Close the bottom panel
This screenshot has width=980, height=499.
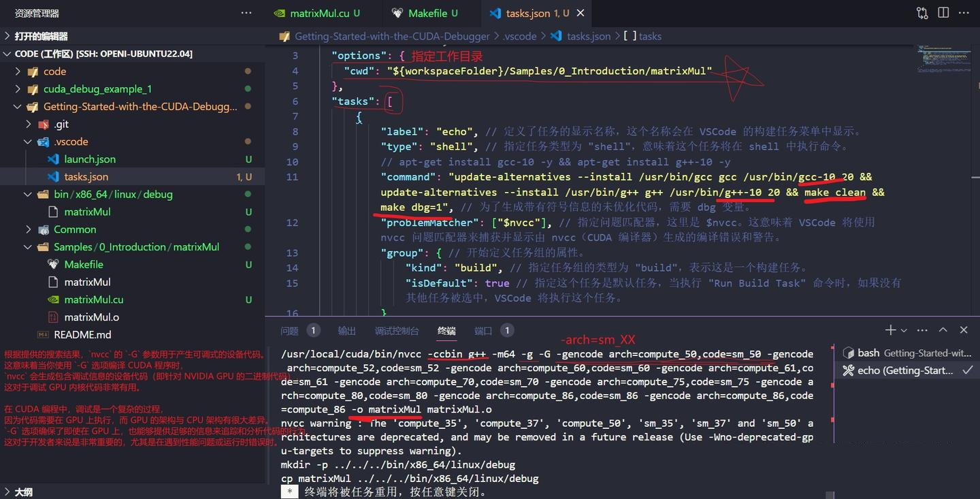(964, 330)
